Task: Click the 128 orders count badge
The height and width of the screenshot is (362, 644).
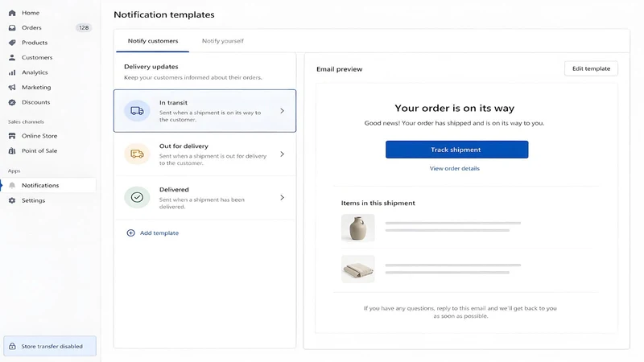Action: 84,28
